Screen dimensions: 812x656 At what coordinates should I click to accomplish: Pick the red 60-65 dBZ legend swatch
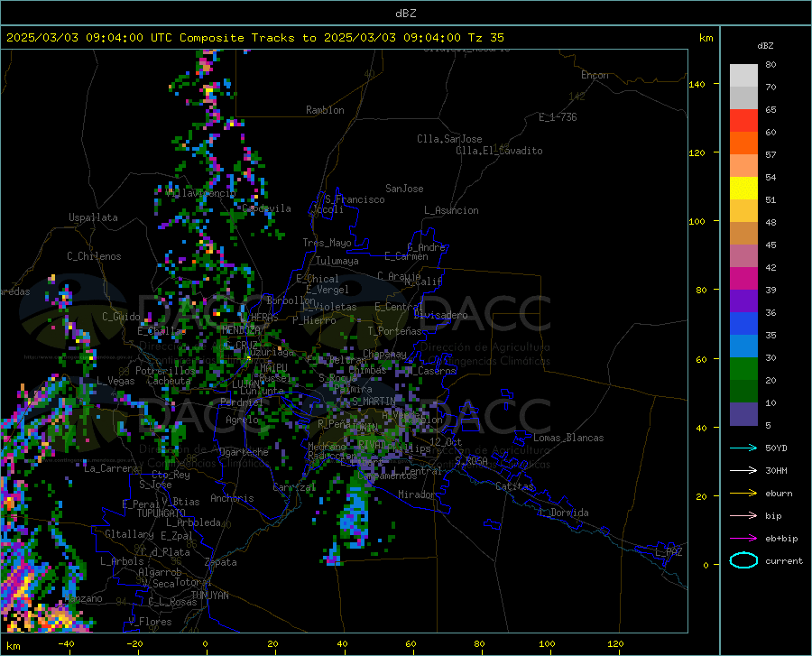(x=743, y=121)
